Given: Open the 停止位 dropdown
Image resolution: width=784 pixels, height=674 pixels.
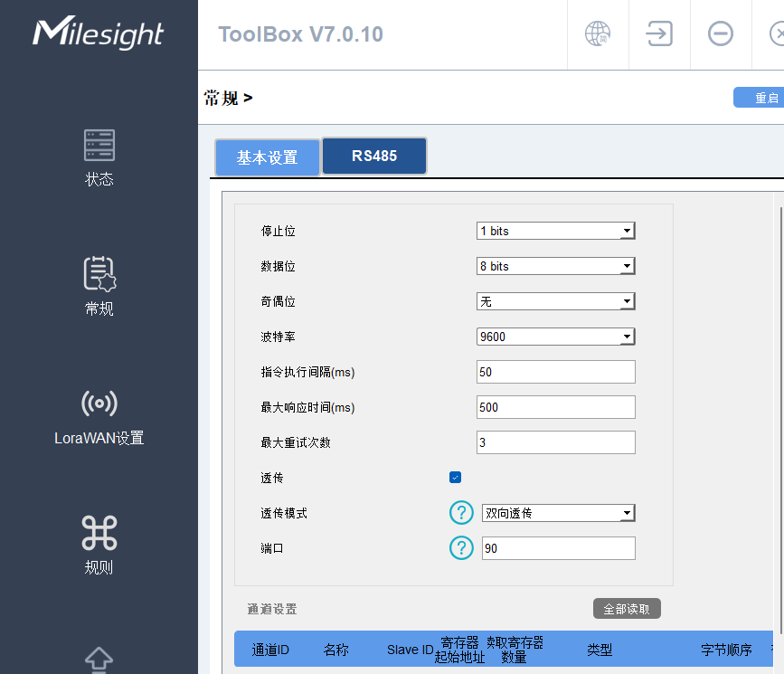Looking at the screenshot, I should pos(555,231).
